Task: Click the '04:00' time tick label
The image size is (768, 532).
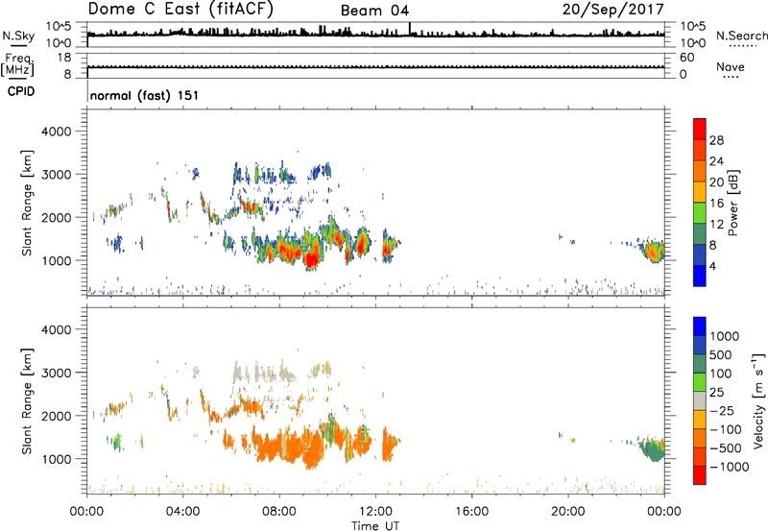Action: [x=182, y=512]
